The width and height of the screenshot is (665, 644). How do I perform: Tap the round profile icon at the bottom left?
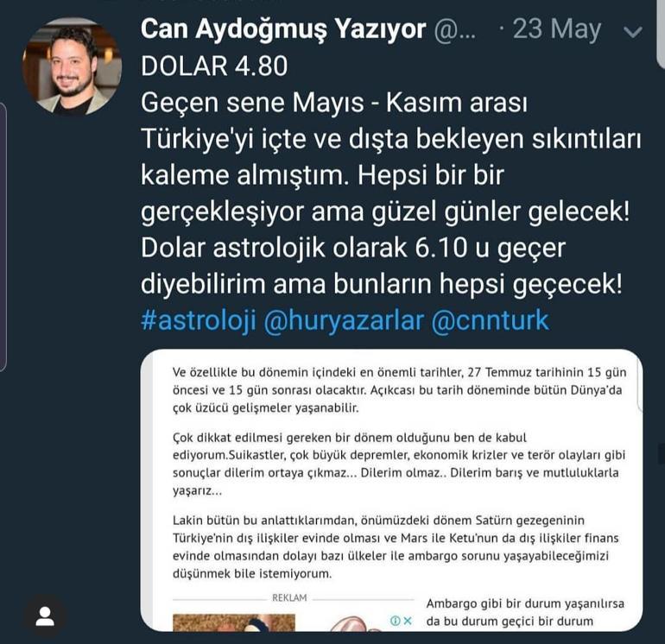click(x=45, y=616)
